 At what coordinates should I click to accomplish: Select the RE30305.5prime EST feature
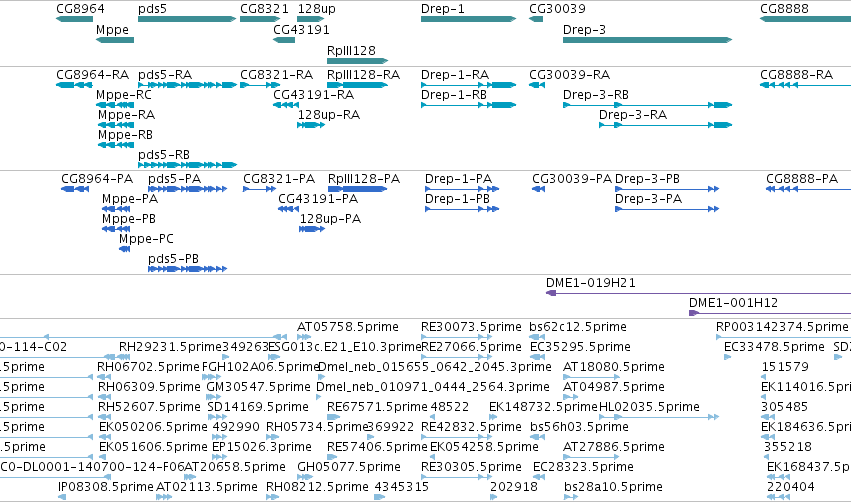click(456, 478)
